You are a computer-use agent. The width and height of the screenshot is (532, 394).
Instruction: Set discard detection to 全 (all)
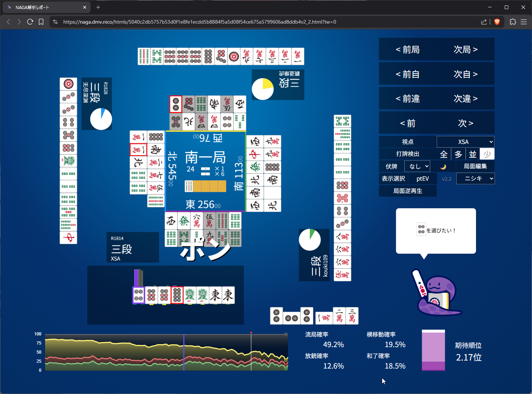click(x=444, y=154)
